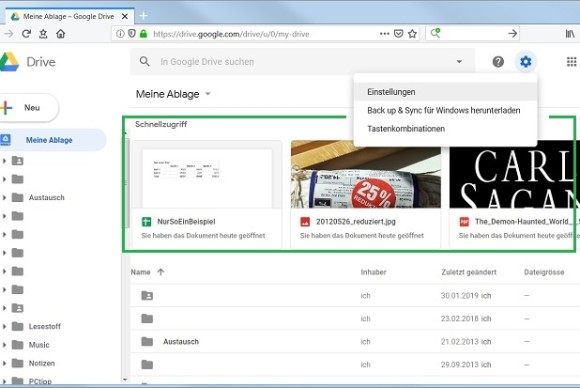Click the search magnifier in Drive search
Image resolution: width=580 pixels, height=388 pixels.
tap(145, 61)
